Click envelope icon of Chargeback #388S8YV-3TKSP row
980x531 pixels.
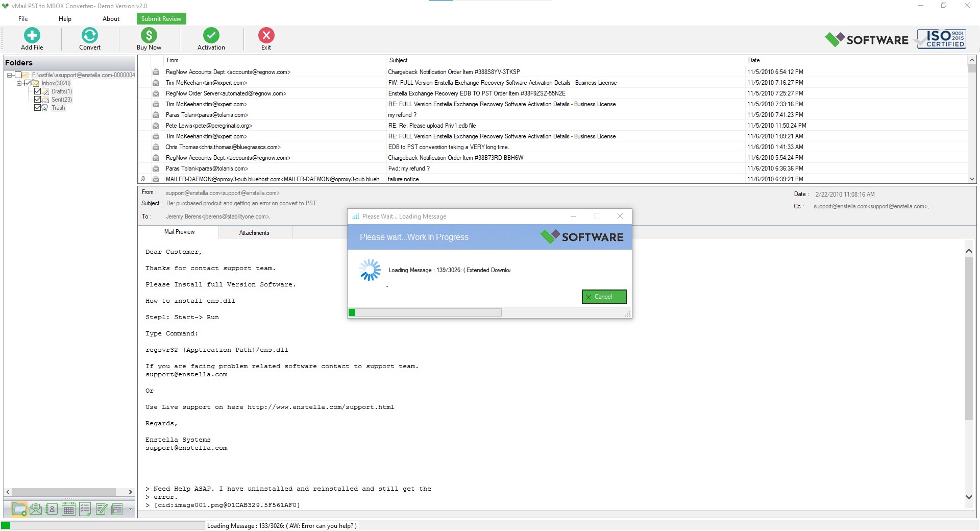(x=156, y=72)
